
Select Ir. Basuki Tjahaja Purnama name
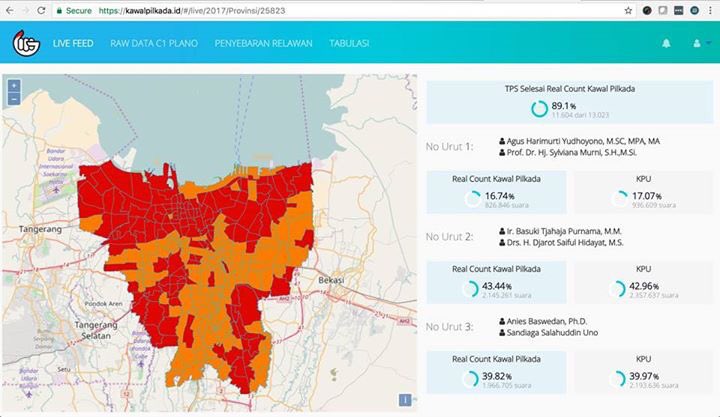[564, 231]
